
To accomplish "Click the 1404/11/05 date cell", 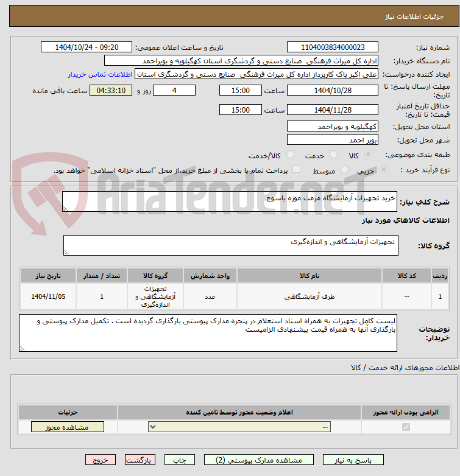I will [48, 296].
